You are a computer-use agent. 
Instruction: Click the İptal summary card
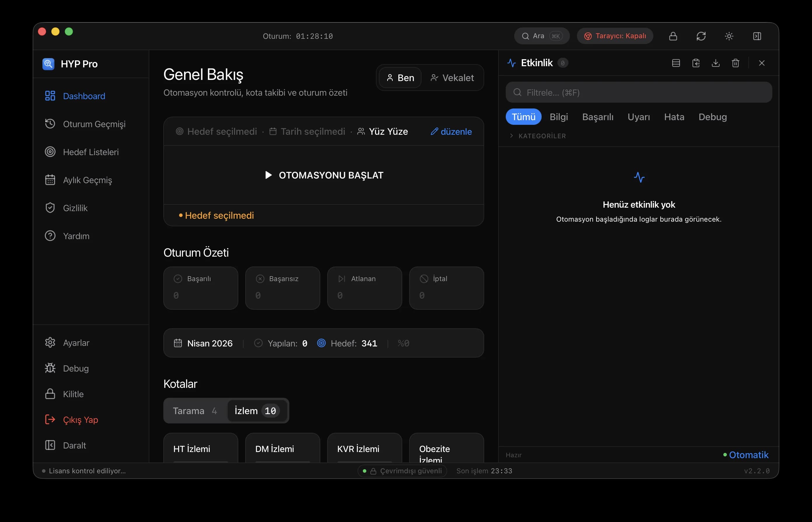(447, 288)
